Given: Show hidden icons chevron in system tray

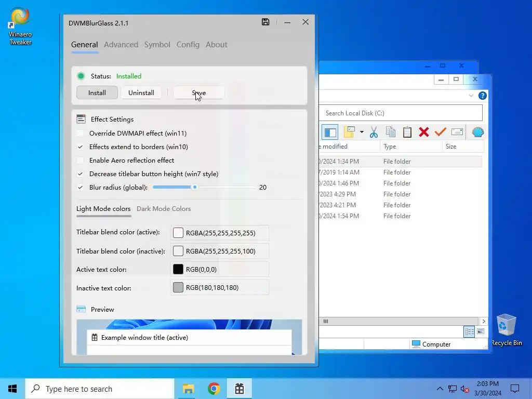Looking at the screenshot, I should point(440,389).
